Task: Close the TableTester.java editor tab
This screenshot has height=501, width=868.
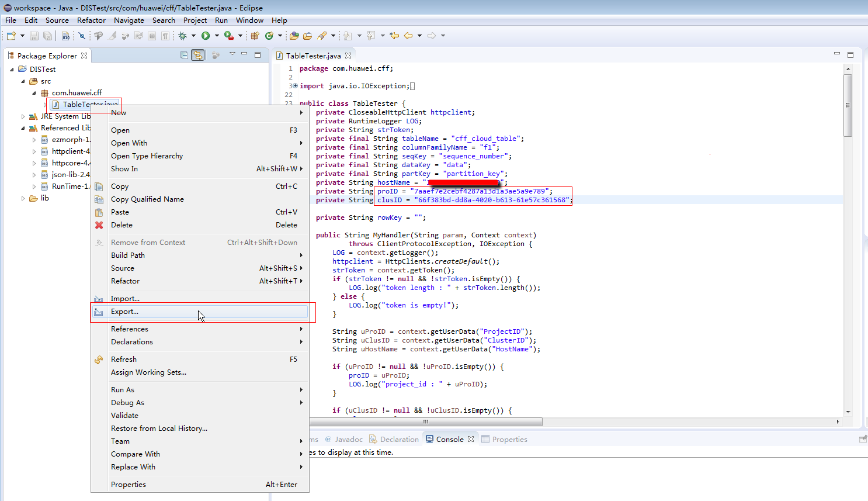Action: [348, 56]
